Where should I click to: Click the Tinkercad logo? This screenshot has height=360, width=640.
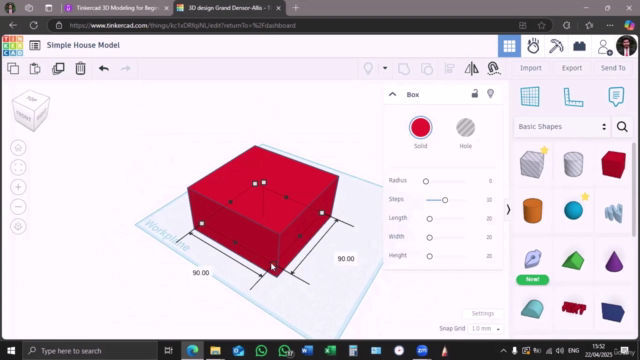[x=13, y=45]
